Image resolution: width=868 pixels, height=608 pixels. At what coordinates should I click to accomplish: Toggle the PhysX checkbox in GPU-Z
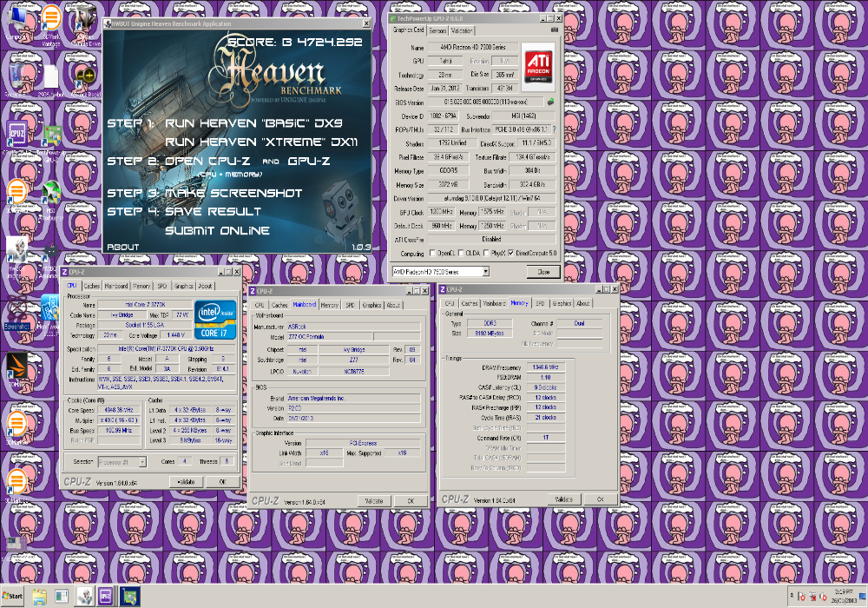pyautogui.click(x=486, y=253)
